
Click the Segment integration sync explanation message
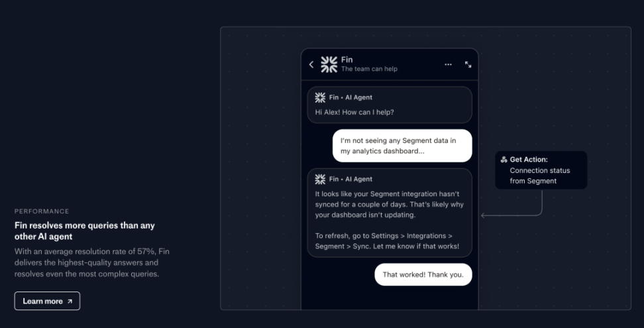[390, 213]
